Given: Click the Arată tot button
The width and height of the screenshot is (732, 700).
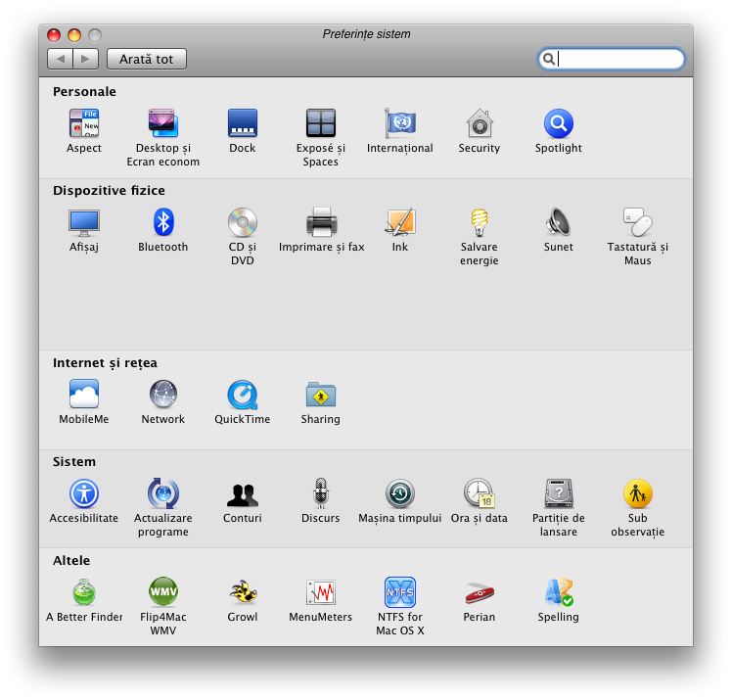Looking at the screenshot, I should (147, 59).
